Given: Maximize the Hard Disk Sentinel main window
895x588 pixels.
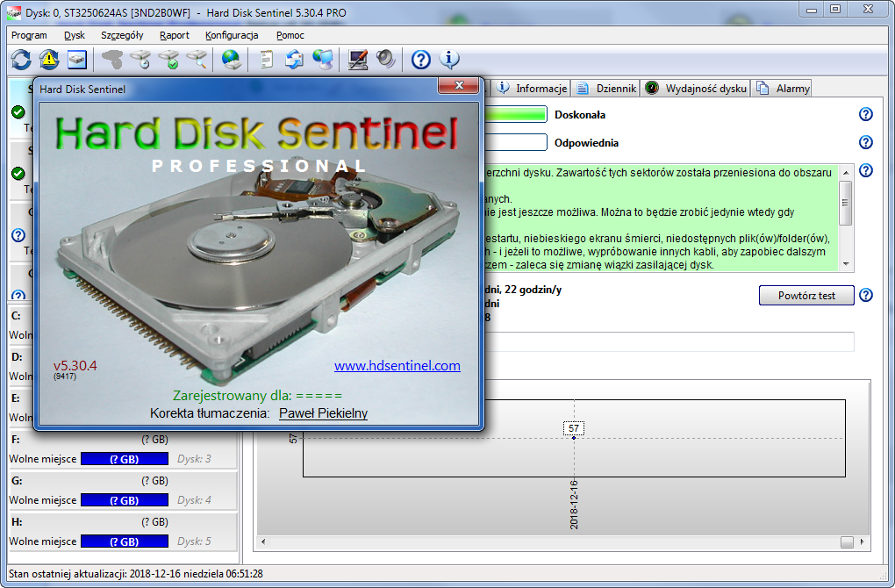Looking at the screenshot, I should 835,9.
